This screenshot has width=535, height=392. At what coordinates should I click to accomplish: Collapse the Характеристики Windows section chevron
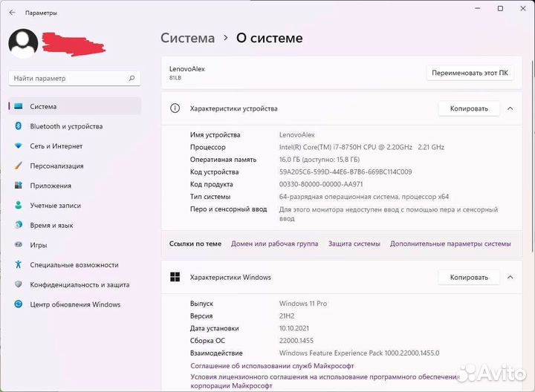(510, 277)
